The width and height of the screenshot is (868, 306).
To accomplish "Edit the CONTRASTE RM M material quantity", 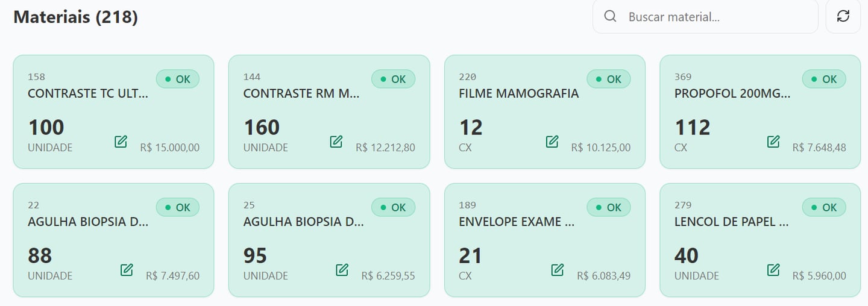I will point(336,142).
